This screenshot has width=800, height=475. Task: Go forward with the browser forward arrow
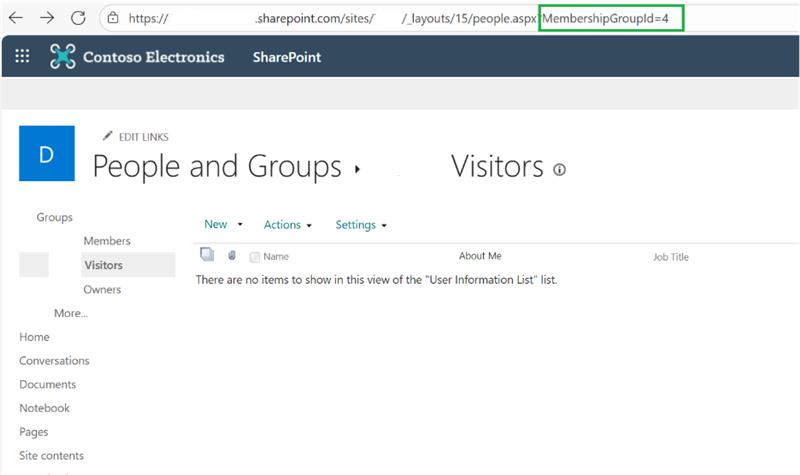[x=47, y=18]
